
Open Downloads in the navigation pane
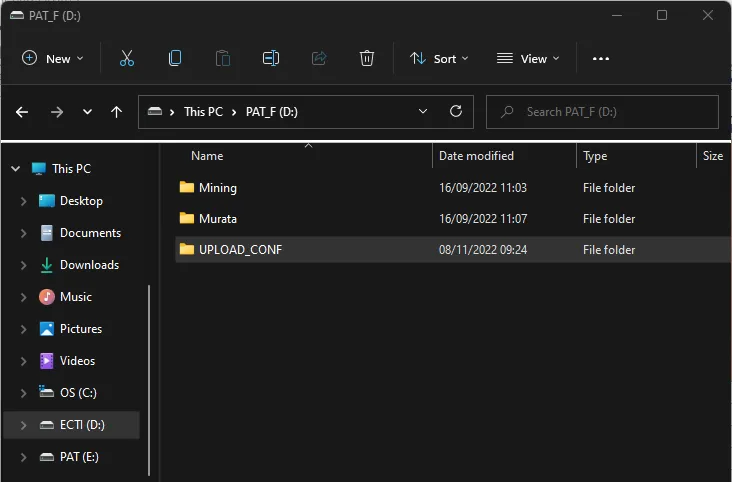pyautogui.click(x=89, y=265)
